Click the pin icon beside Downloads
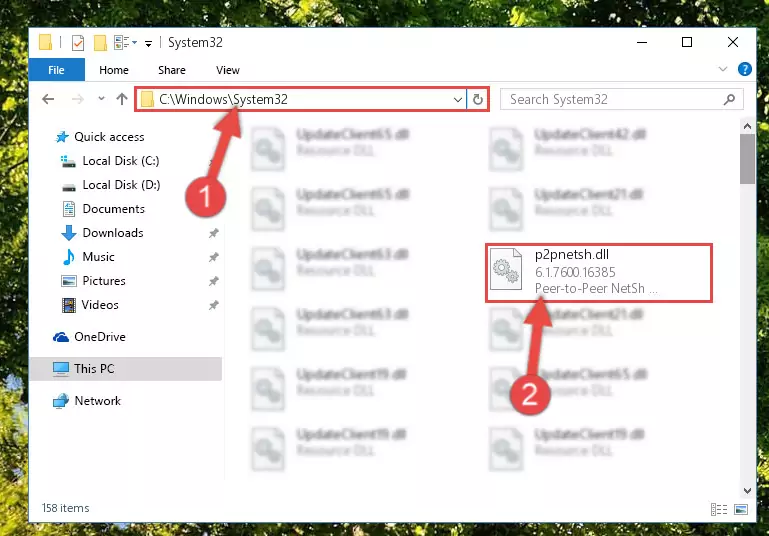 click(213, 233)
